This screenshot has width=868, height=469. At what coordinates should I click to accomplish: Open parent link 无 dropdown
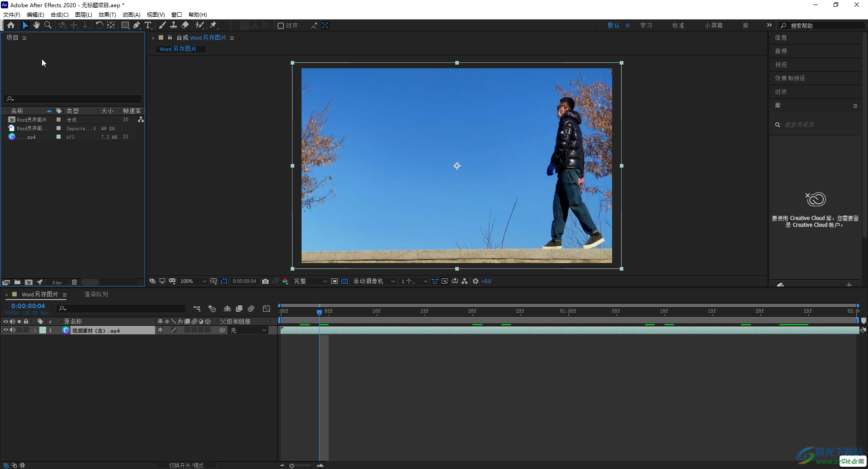248,330
